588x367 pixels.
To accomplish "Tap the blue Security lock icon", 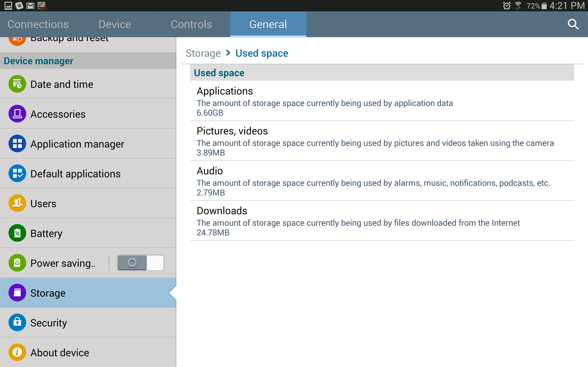I will point(17,323).
